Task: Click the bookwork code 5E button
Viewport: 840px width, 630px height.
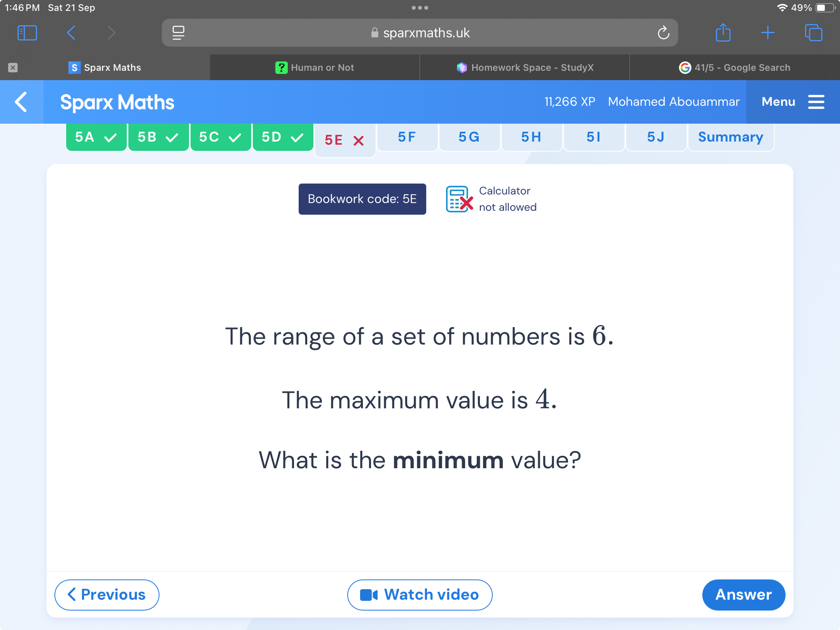Action: coord(362,199)
